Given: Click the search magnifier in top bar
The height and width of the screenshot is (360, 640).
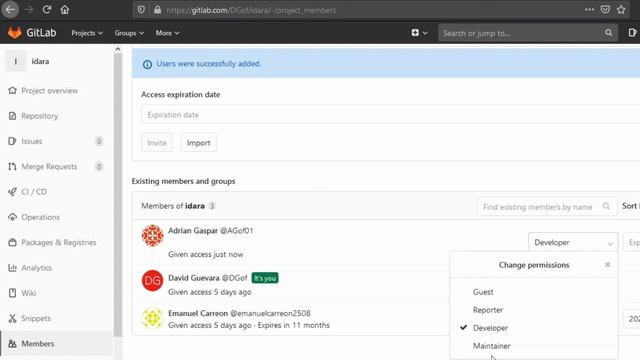Looking at the screenshot, I should [x=608, y=33].
